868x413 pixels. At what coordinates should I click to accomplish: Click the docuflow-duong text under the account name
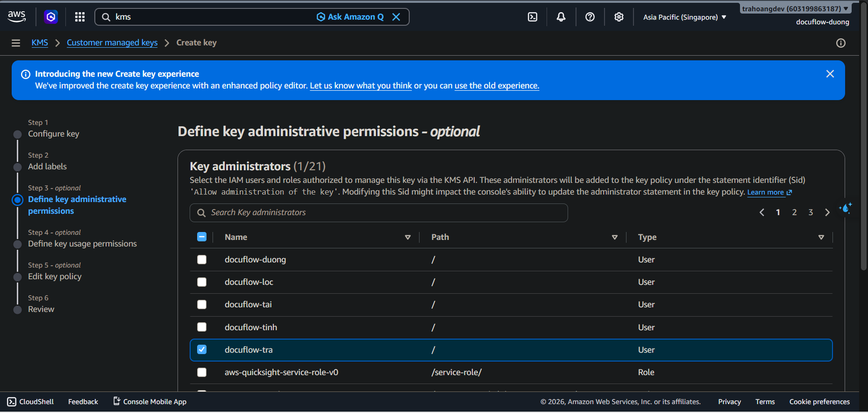[823, 22]
